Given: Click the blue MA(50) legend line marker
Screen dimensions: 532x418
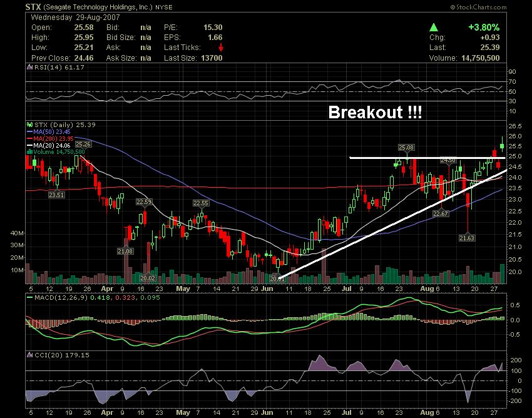Looking at the screenshot, I should point(30,132).
